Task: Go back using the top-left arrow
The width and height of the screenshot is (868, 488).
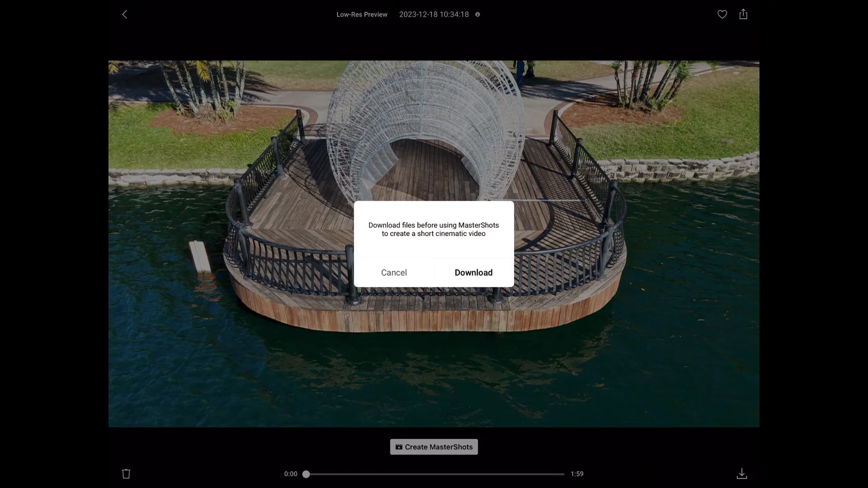Action: click(x=125, y=14)
